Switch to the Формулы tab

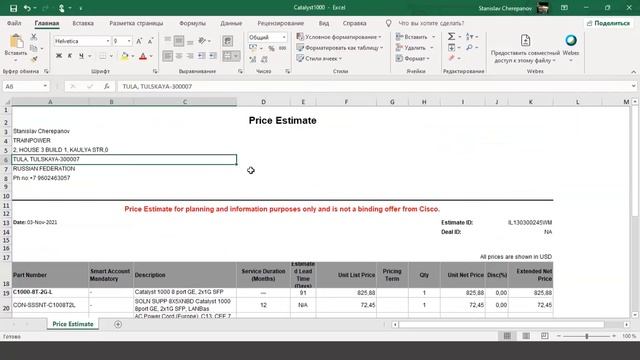coord(192,23)
